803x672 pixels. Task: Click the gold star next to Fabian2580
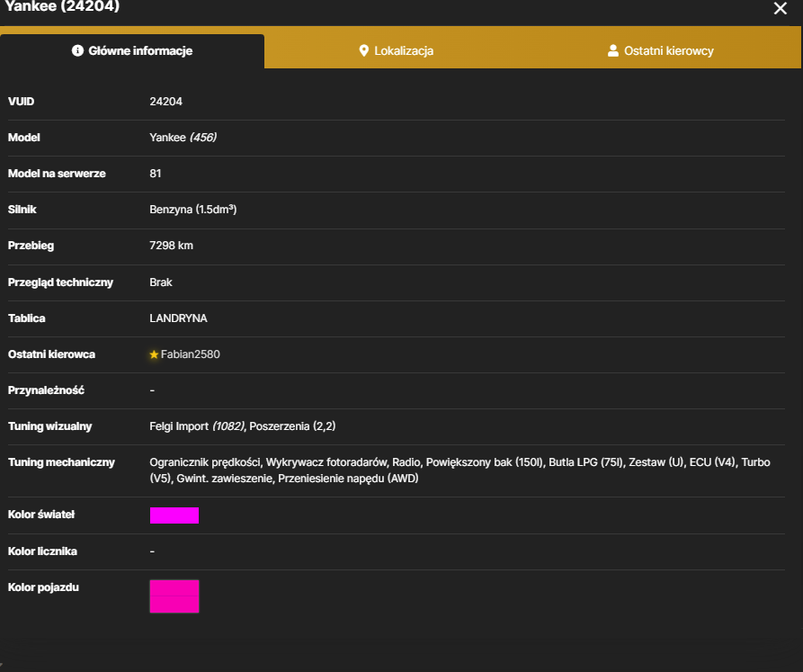click(x=154, y=354)
